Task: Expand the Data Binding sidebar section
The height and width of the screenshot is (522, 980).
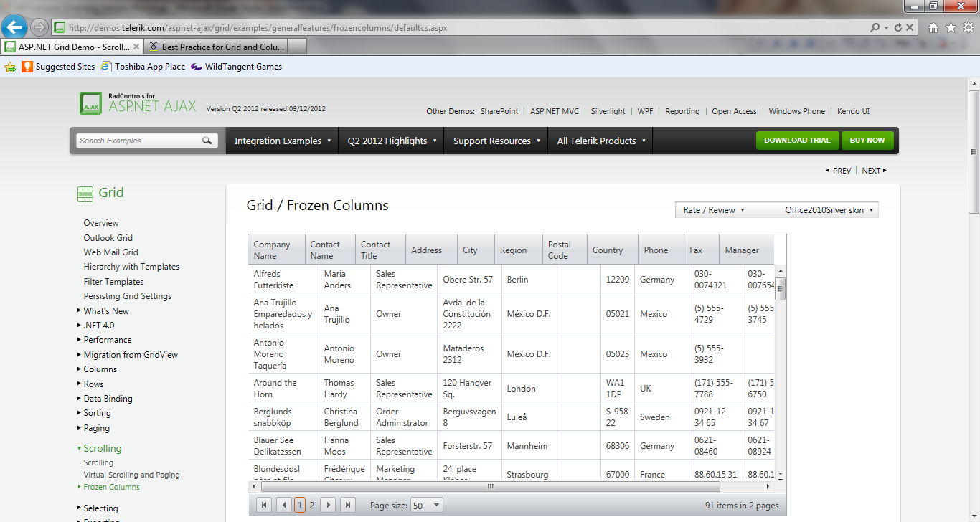Action: [x=105, y=399]
